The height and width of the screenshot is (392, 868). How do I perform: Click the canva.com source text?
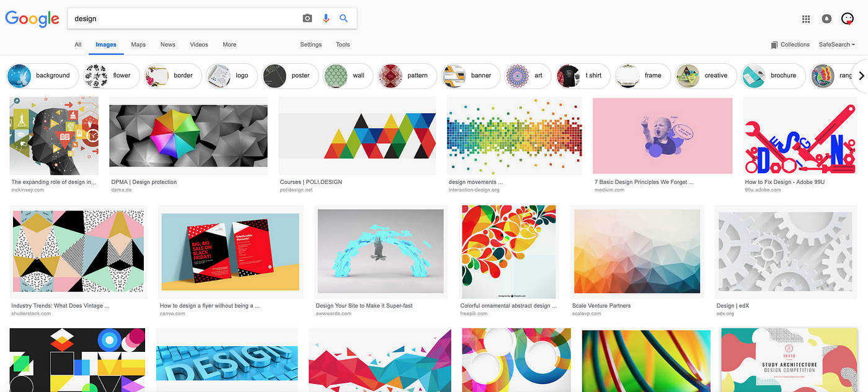point(172,314)
